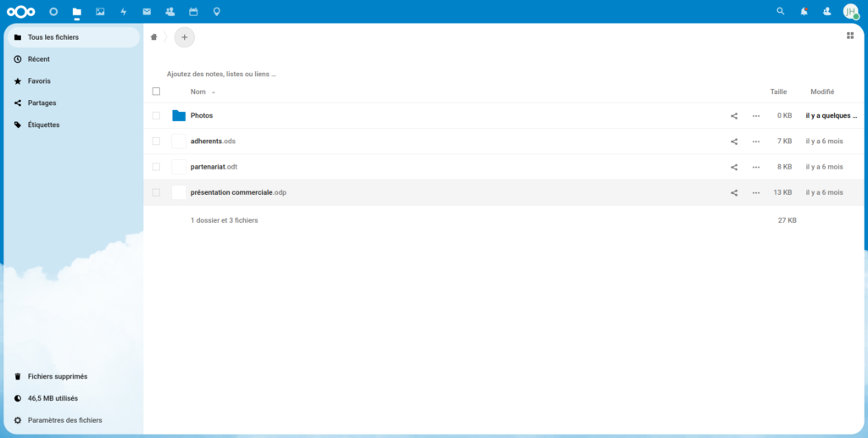The image size is (868, 438).
Task: Open Étiquettes in sidebar
Action: (x=73, y=125)
